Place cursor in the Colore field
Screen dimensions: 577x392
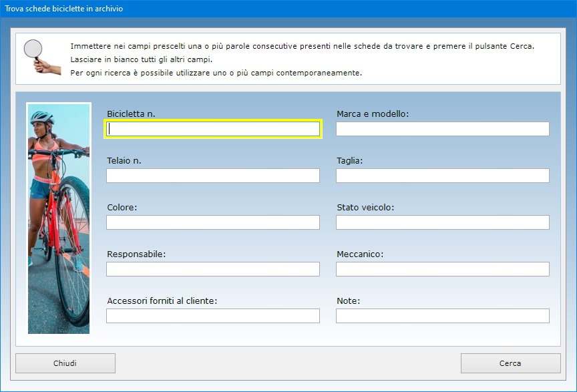pos(213,222)
